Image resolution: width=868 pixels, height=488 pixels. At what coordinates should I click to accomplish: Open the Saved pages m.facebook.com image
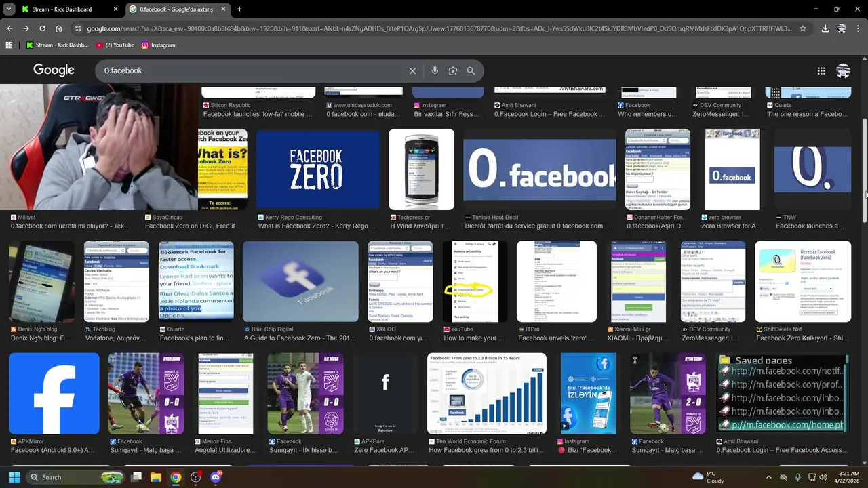(783, 394)
